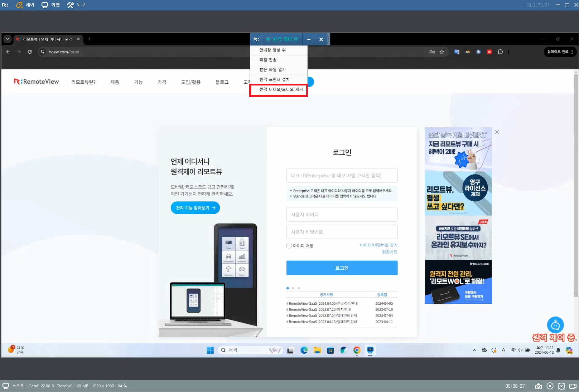
Task: Open Microsoft Edge from the remote taskbar
Action: click(x=304, y=351)
